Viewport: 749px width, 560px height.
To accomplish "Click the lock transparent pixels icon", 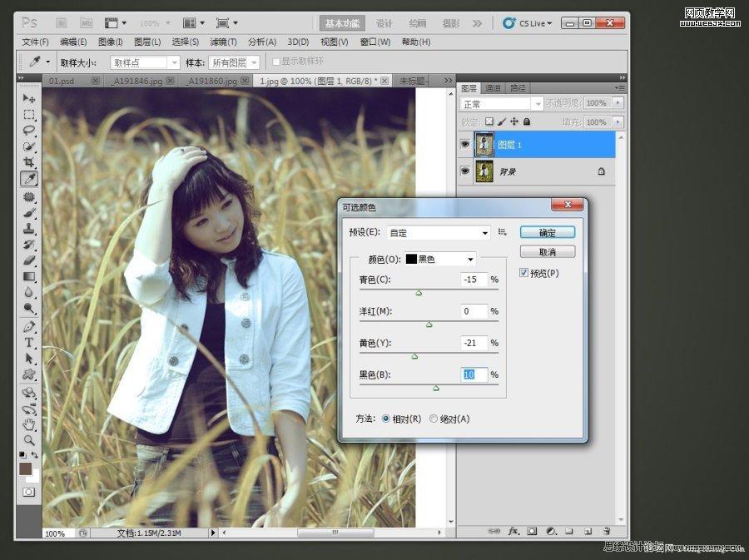I will [489, 121].
